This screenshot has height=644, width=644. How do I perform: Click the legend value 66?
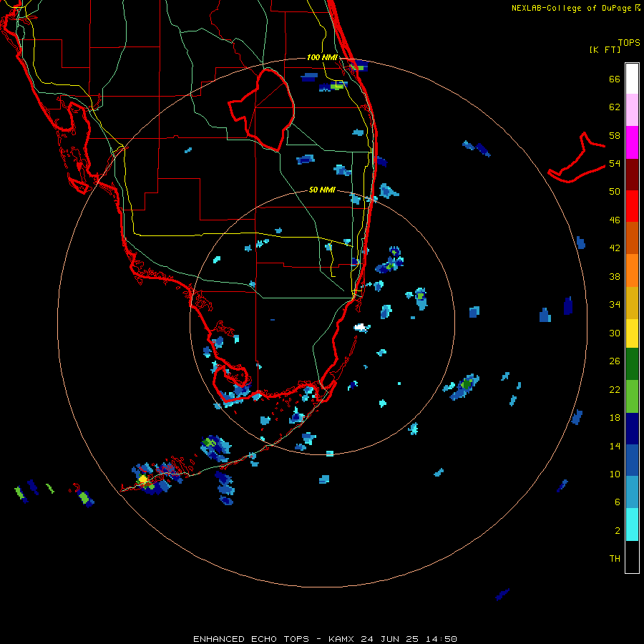point(615,79)
